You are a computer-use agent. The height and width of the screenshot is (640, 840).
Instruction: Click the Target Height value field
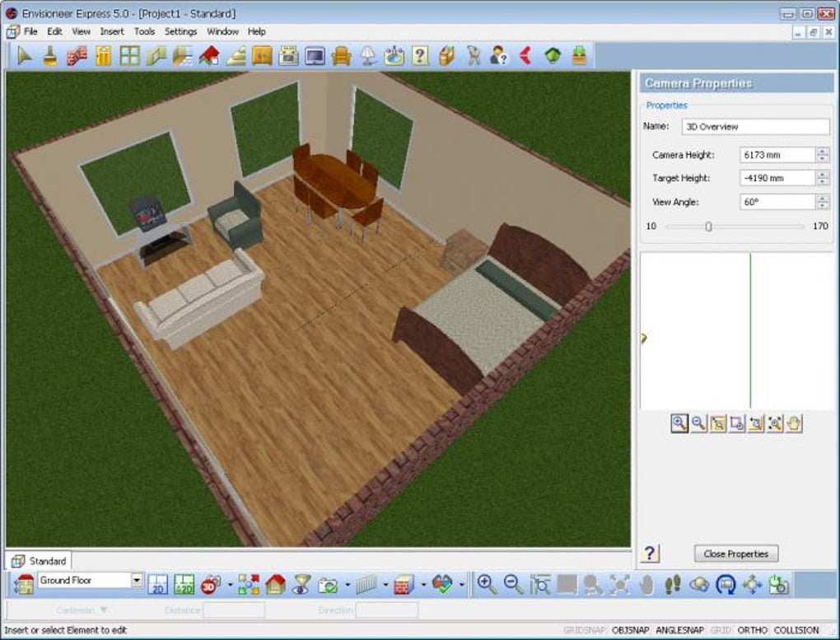click(777, 178)
